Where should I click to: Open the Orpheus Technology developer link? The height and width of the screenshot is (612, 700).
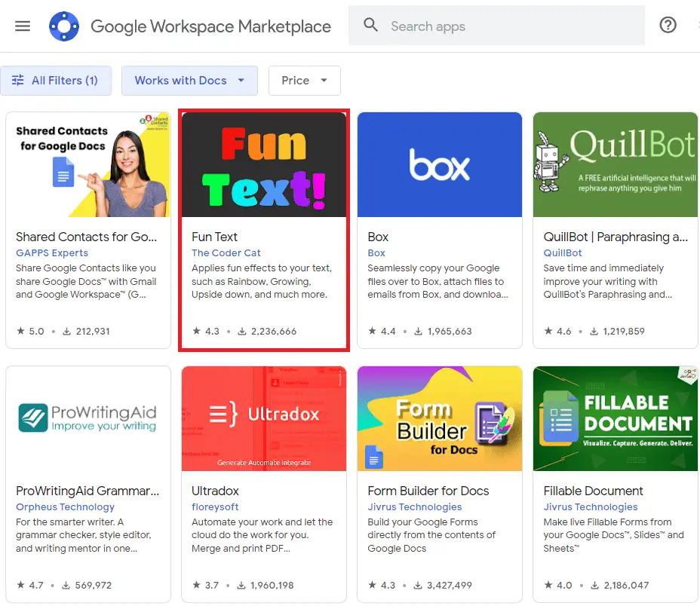[x=66, y=507]
